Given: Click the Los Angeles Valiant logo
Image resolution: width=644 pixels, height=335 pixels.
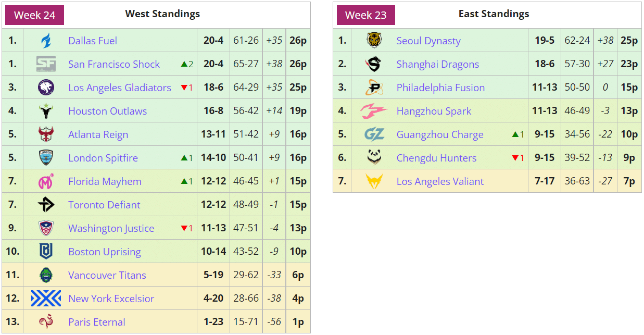Looking at the screenshot, I should (x=374, y=181).
